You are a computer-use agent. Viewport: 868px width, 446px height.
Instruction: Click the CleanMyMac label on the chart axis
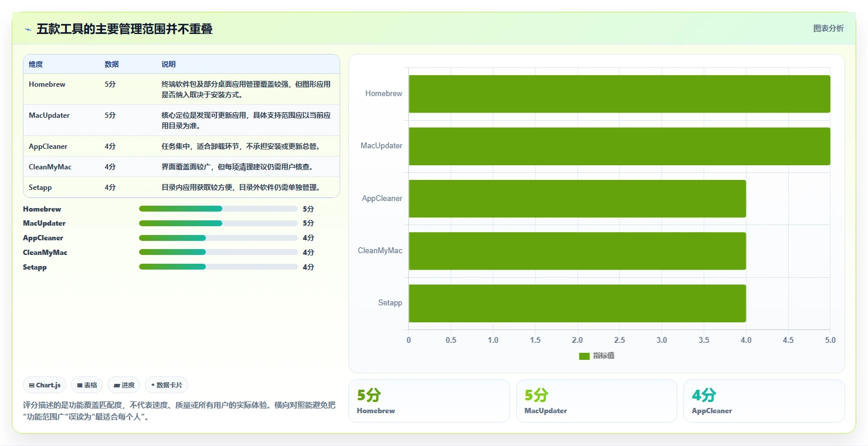click(381, 251)
